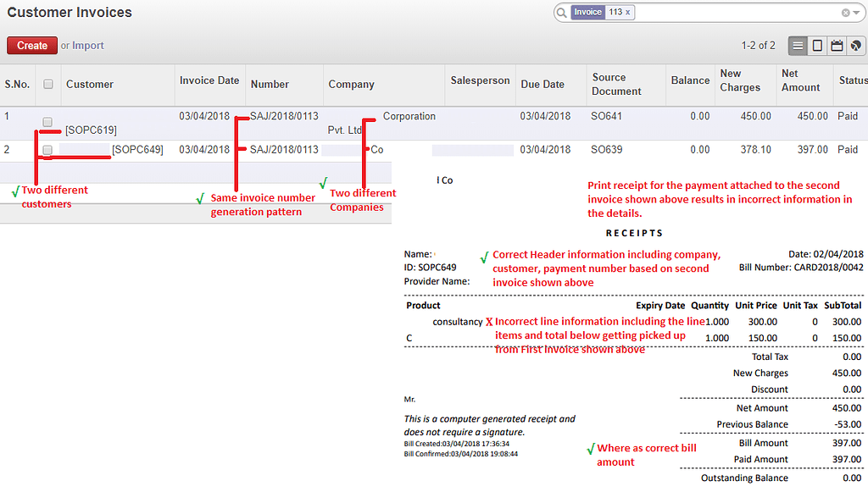Open invoice with source document SO641
The width and height of the screenshot is (868, 492).
click(606, 116)
